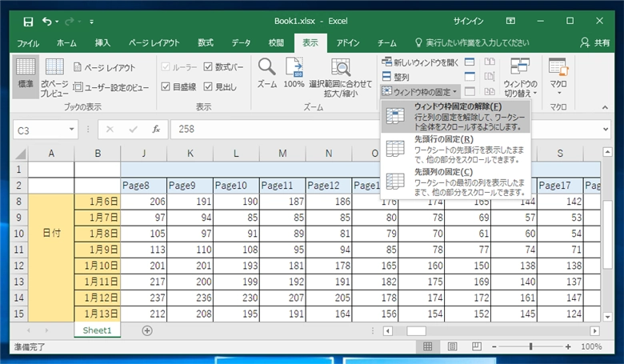Click cell containing 1月8日
This screenshot has height=364, width=624.
click(x=98, y=234)
